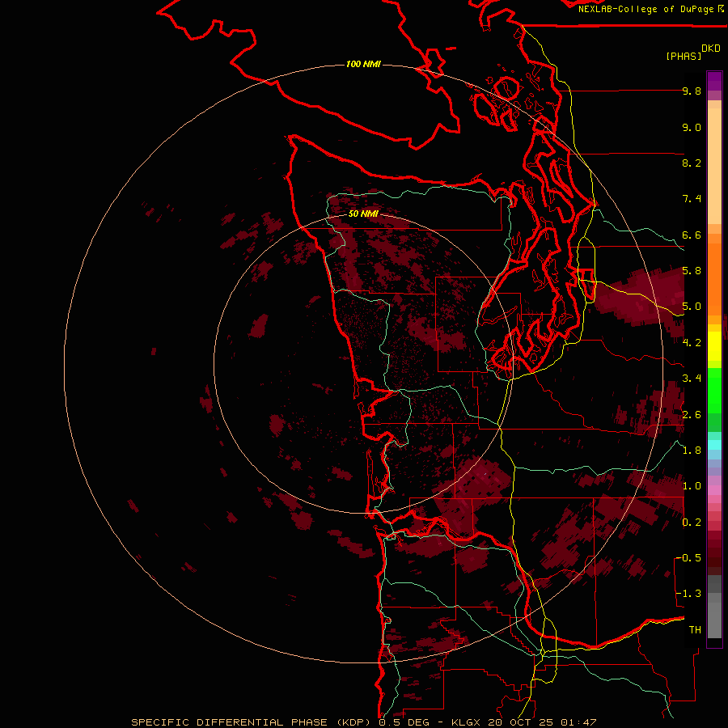Click the 100 NMI range ring label

363,64
